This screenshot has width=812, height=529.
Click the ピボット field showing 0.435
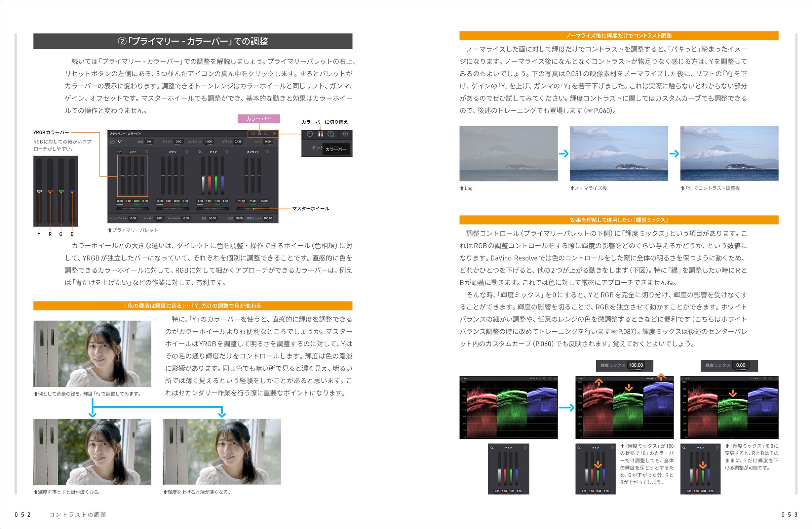click(x=238, y=142)
